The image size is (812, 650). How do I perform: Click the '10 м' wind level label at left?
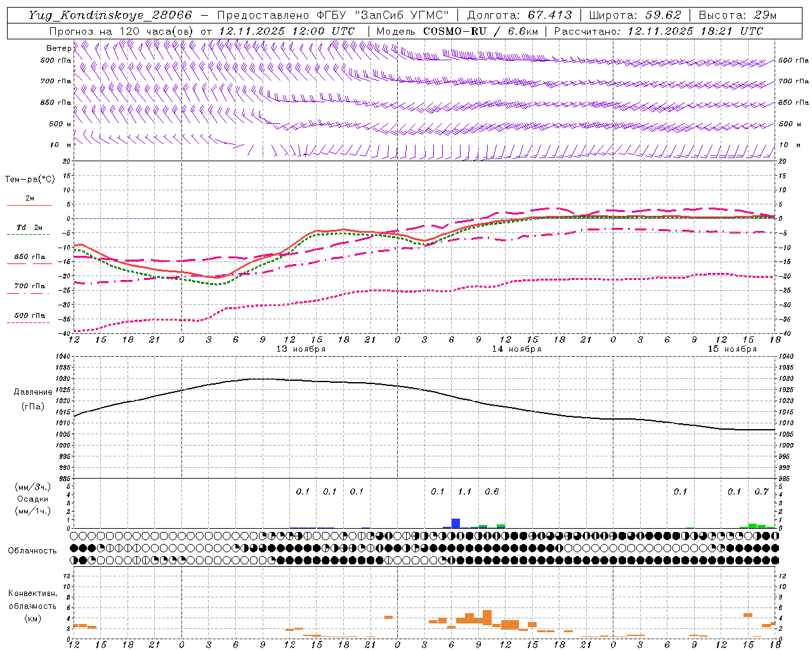pyautogui.click(x=60, y=145)
